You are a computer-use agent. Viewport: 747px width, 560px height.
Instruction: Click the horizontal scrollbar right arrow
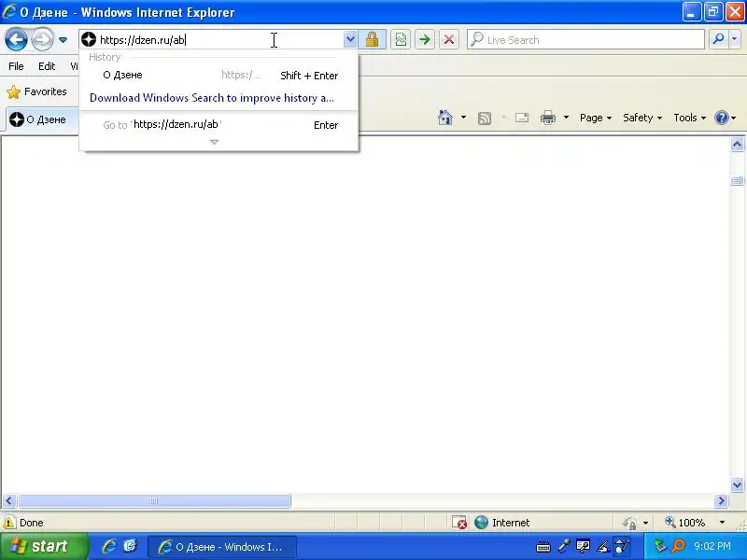pos(721,500)
